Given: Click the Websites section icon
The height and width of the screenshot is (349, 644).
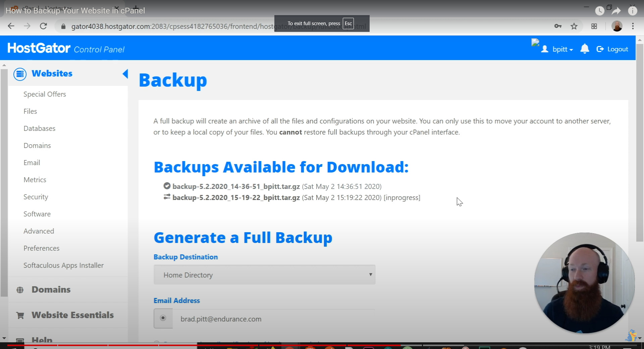Looking at the screenshot, I should (x=20, y=74).
